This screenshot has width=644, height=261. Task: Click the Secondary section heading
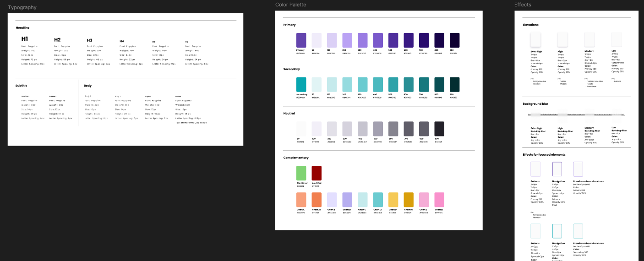pyautogui.click(x=292, y=69)
